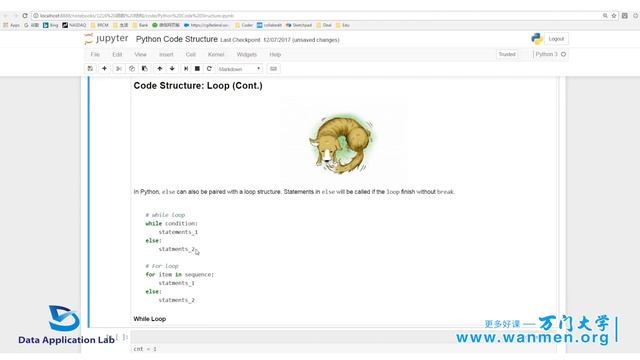This screenshot has height=360, width=640.
Task: Select the Code Structure: Loop (Cont.) heading
Action: point(198,86)
